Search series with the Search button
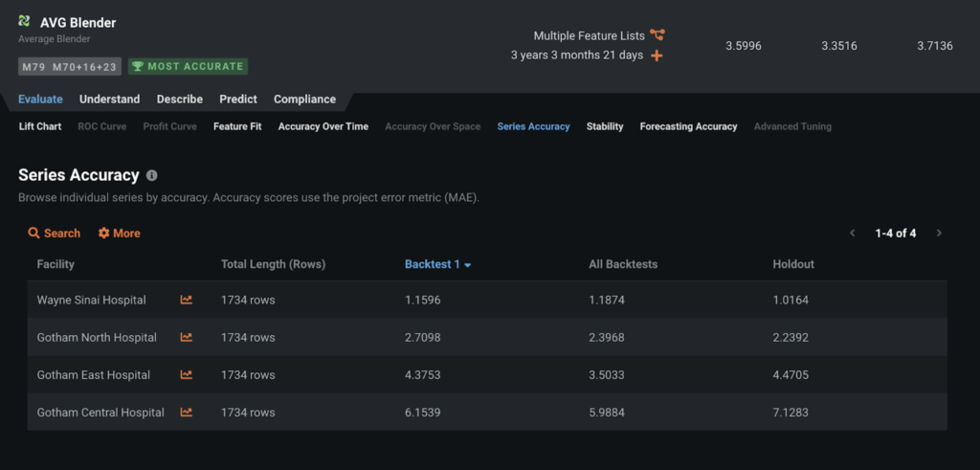Viewport: 980px width, 470px height. [x=55, y=234]
